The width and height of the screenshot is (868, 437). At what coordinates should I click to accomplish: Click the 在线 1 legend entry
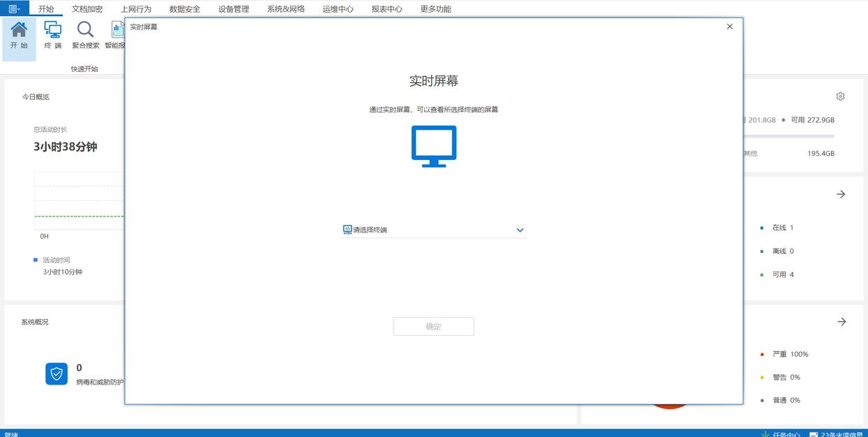776,228
